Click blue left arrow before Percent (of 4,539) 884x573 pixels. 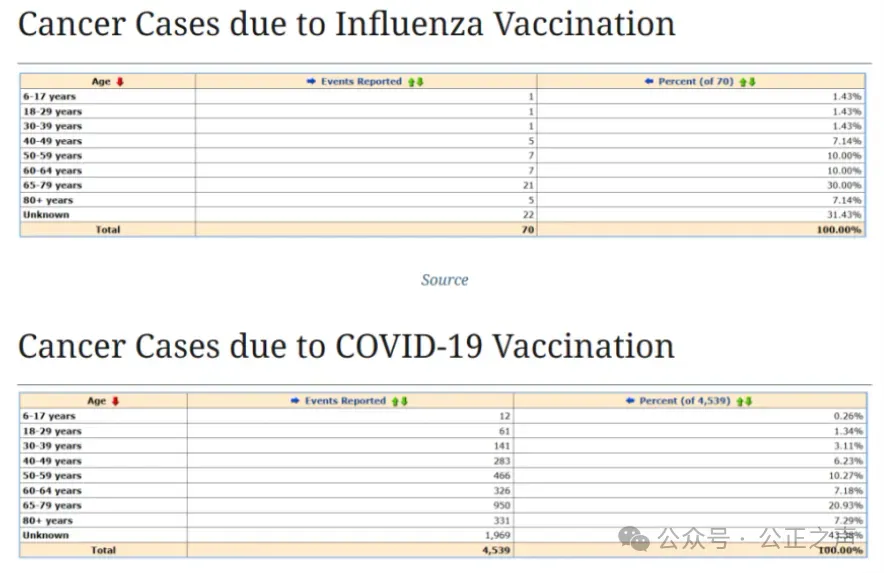[630, 401]
